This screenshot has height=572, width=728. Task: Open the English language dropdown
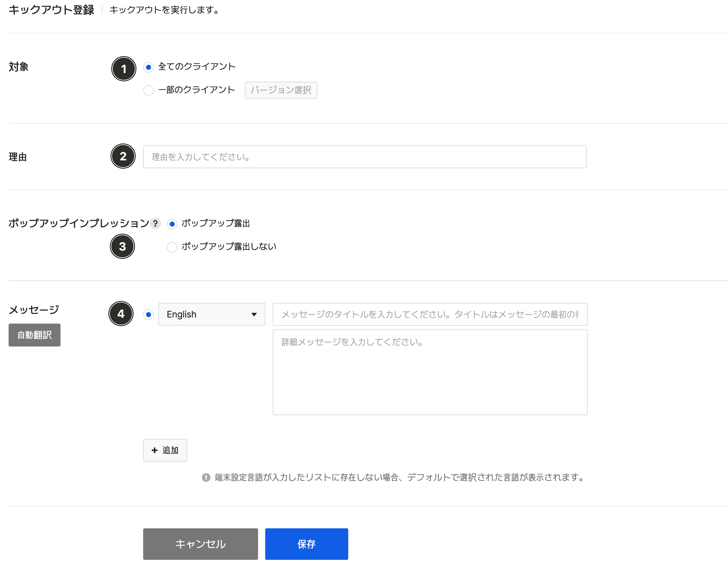pos(212,314)
